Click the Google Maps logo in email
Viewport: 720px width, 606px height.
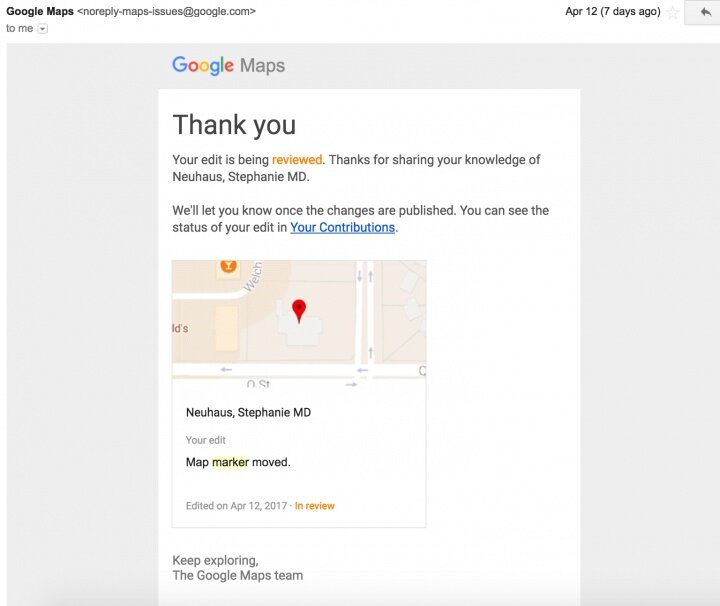point(228,65)
